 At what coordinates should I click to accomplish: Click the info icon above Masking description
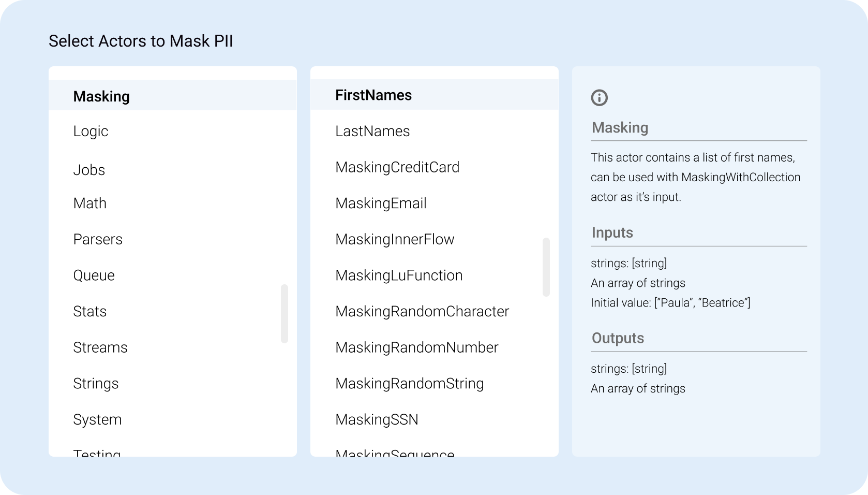[600, 97]
